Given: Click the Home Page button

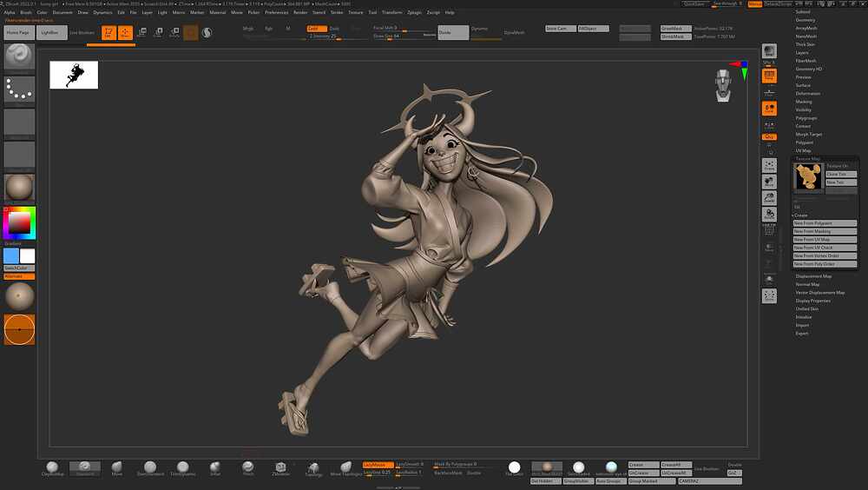Looking at the screenshot, I should (x=17, y=33).
